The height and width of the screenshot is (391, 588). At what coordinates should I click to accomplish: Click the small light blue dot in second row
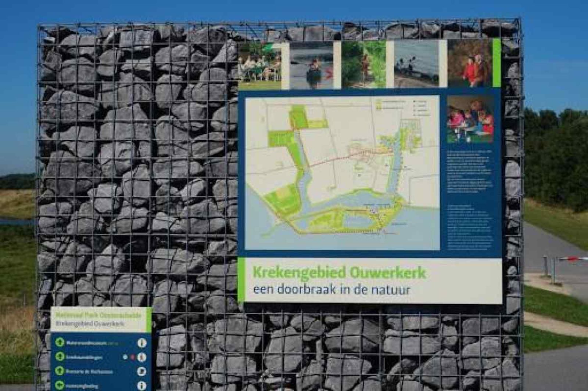click(125, 357)
